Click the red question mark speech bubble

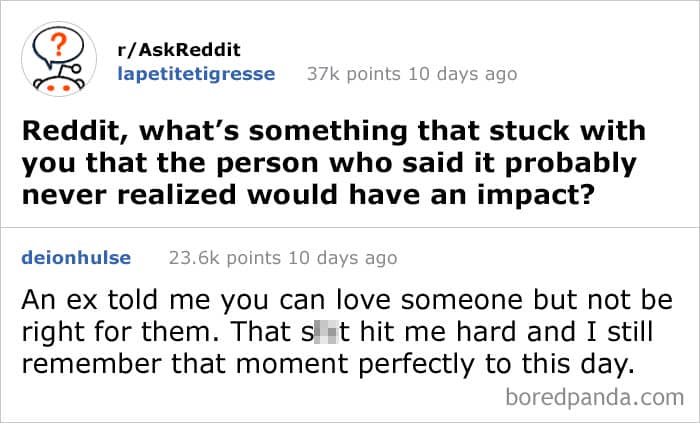click(x=59, y=47)
